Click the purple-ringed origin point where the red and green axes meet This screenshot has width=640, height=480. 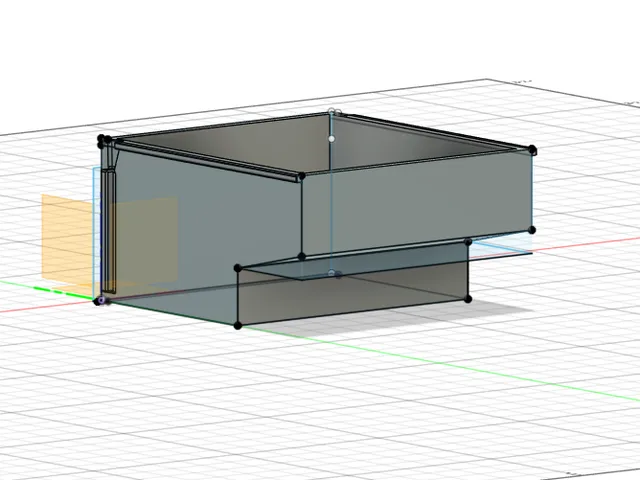(x=101, y=300)
